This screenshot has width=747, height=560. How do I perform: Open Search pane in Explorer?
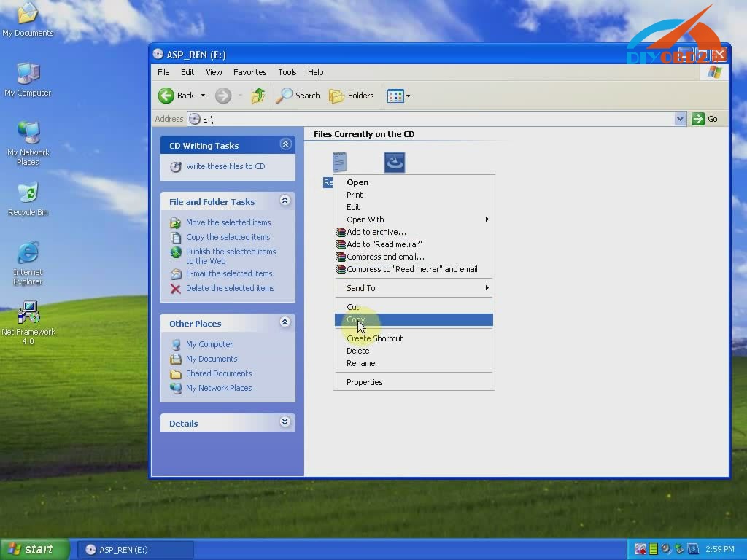pos(298,96)
